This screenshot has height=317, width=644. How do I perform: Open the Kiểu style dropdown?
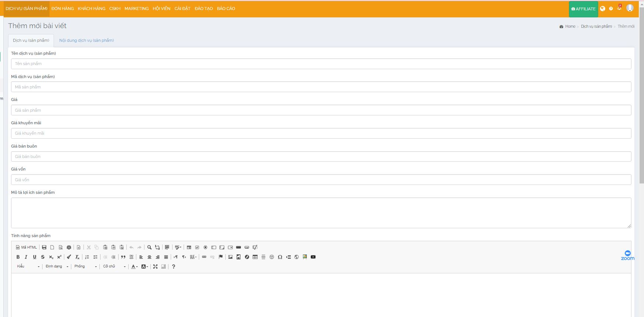[x=28, y=267]
